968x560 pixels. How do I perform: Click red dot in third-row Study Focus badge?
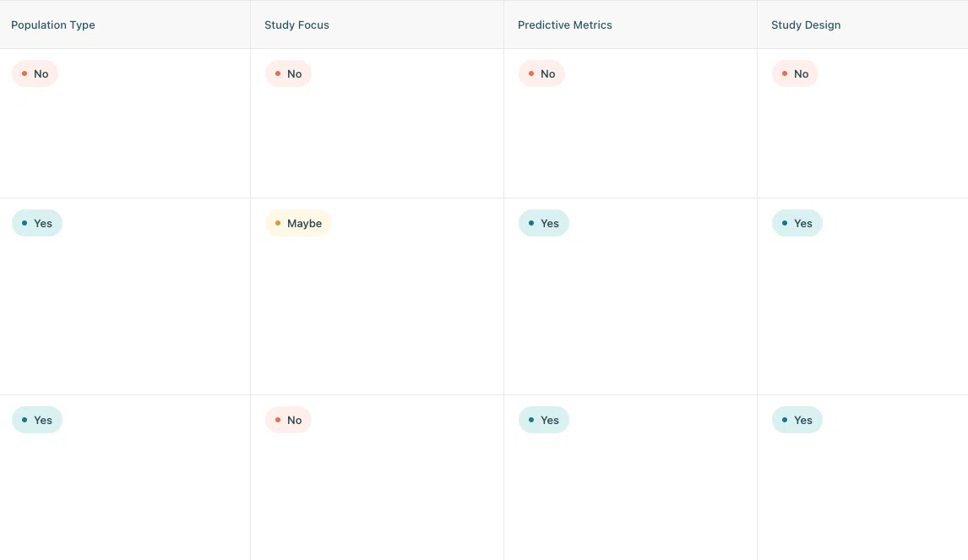pyautogui.click(x=278, y=420)
